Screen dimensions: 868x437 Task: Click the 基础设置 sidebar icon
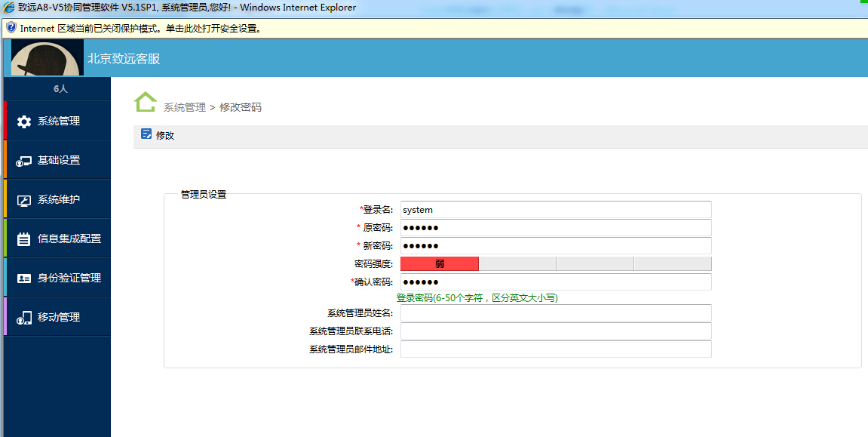[24, 161]
